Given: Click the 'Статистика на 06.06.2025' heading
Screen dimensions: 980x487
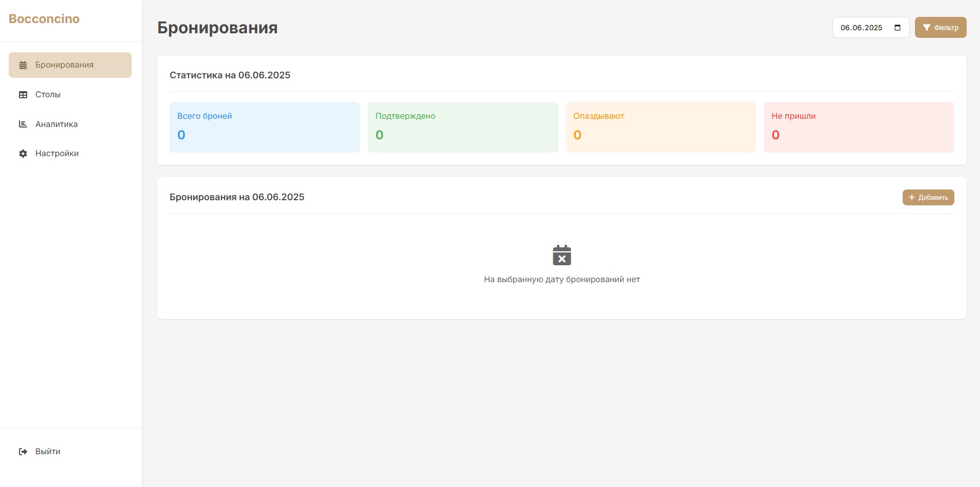Looking at the screenshot, I should (230, 75).
